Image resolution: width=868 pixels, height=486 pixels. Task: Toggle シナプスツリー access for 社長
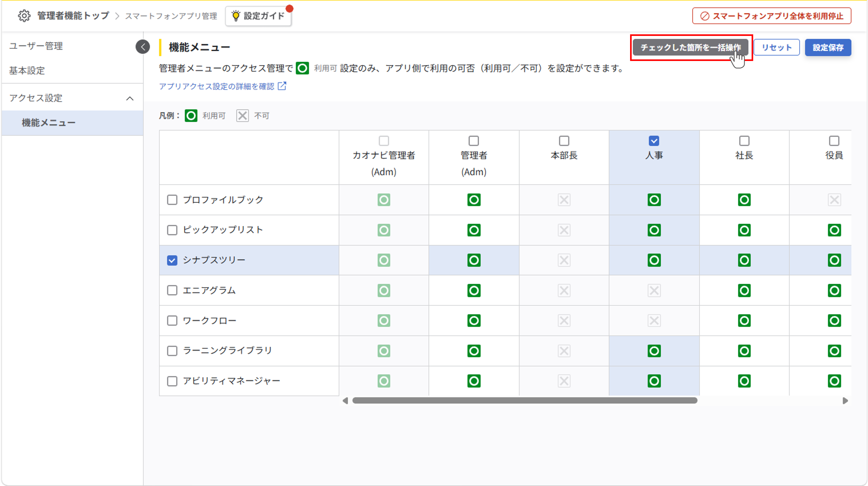point(744,260)
